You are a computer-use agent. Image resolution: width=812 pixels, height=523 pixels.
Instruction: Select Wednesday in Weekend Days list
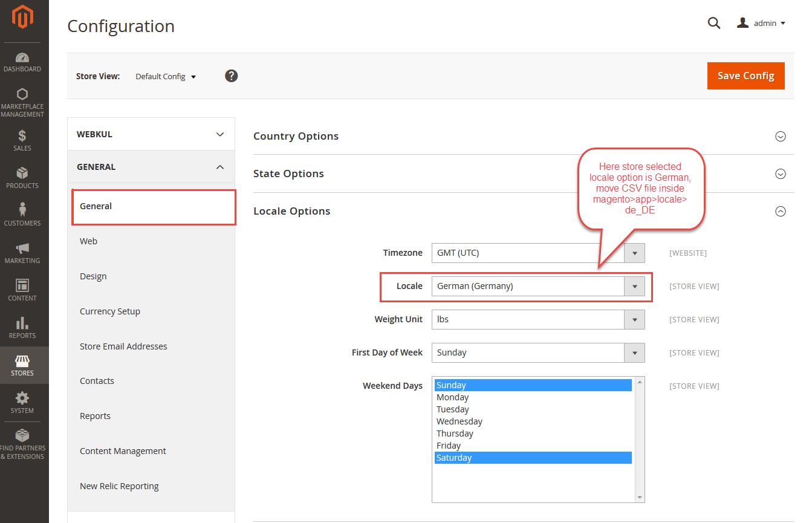click(460, 421)
